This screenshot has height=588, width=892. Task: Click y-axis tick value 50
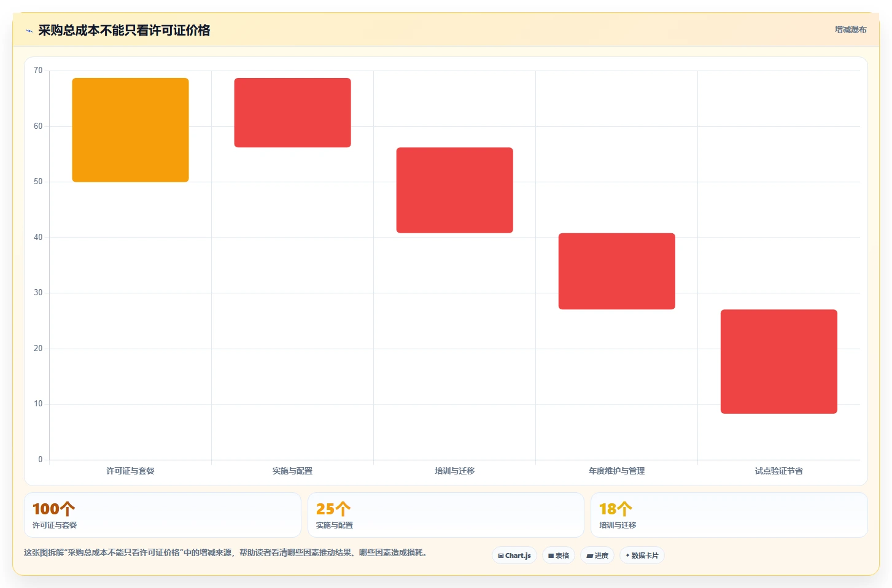point(38,182)
